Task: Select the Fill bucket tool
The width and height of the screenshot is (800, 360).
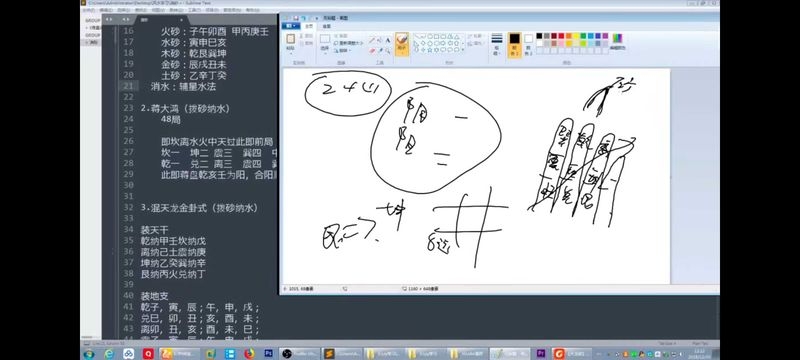Action: (x=380, y=40)
